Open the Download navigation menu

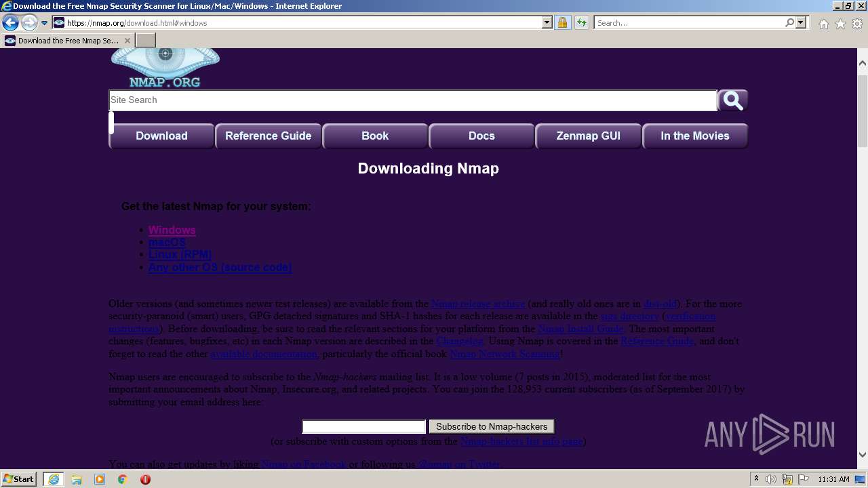pos(161,136)
